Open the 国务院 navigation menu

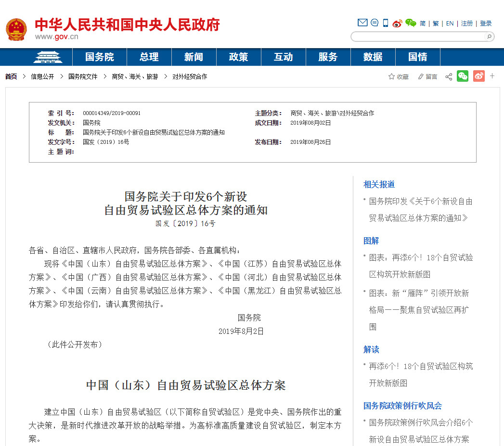point(100,57)
